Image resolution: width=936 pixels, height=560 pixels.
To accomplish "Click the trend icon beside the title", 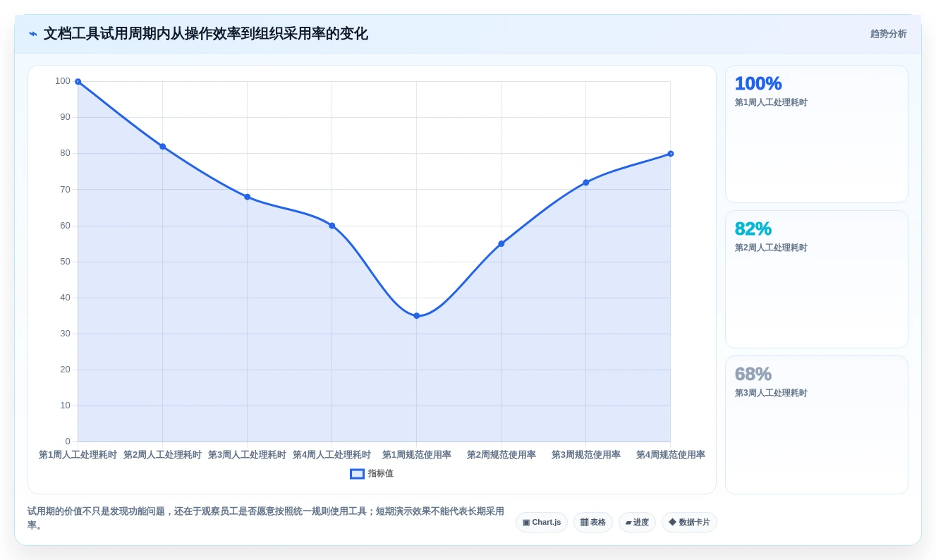I will (x=32, y=34).
